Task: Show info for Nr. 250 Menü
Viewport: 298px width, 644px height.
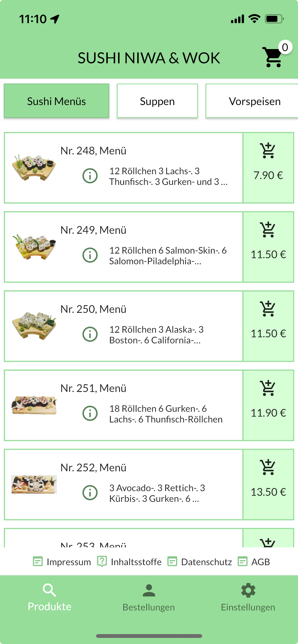Action: pyautogui.click(x=90, y=334)
